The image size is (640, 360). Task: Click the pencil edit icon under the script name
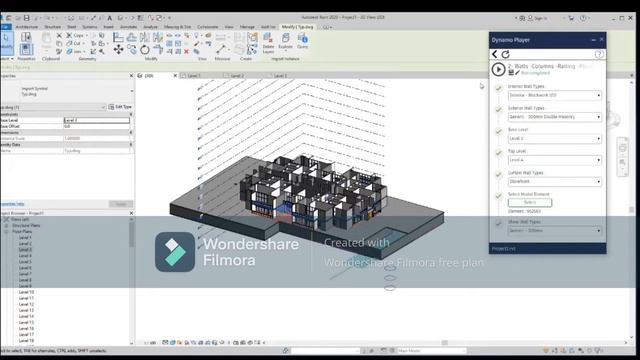point(517,73)
